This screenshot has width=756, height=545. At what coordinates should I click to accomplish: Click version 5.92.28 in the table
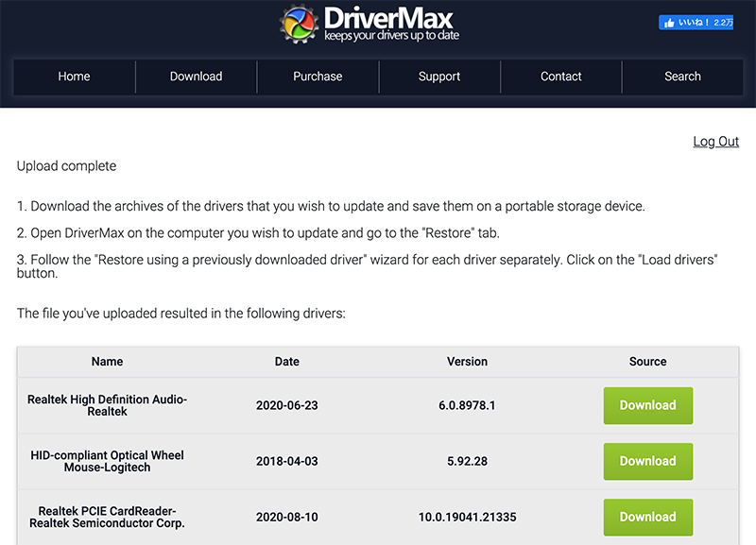467,461
